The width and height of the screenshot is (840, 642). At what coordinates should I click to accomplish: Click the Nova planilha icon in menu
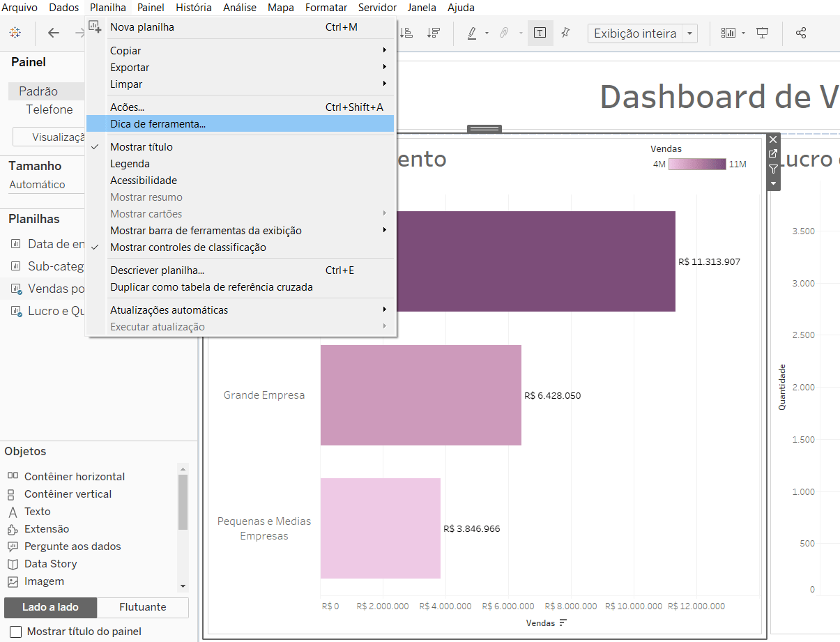96,27
